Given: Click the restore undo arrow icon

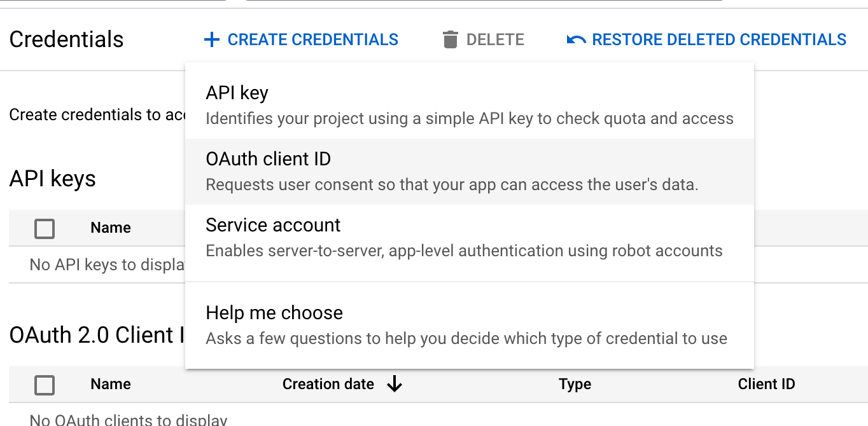Looking at the screenshot, I should 576,40.
